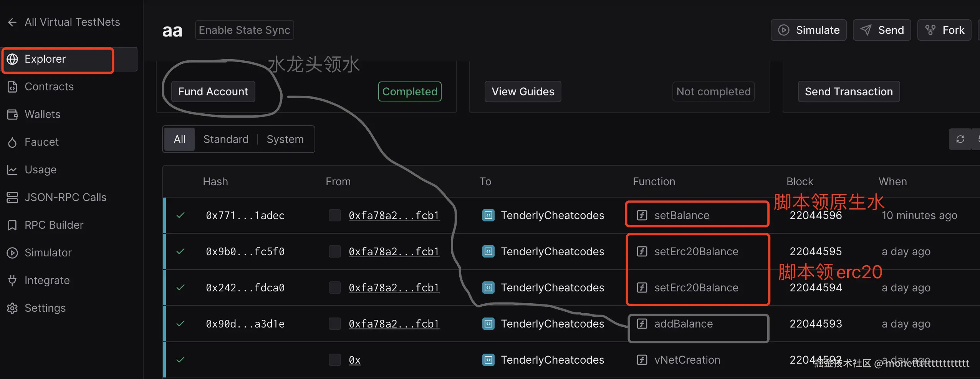Open From address in setBalance row
Image resolution: width=980 pixels, height=379 pixels.
click(x=394, y=215)
